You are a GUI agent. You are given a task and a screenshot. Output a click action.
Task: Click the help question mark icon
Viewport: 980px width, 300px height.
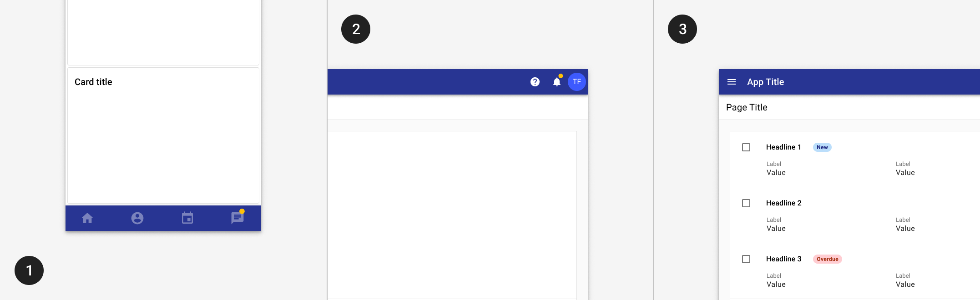coord(535,82)
